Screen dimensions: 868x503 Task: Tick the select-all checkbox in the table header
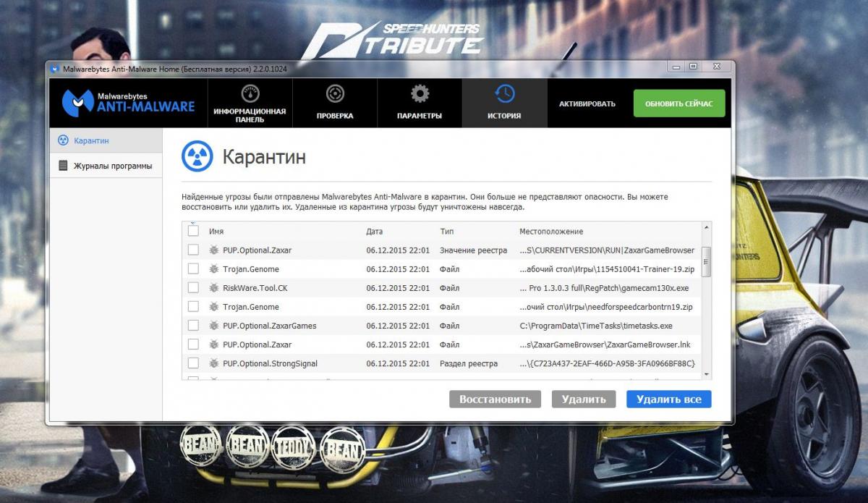[193, 231]
